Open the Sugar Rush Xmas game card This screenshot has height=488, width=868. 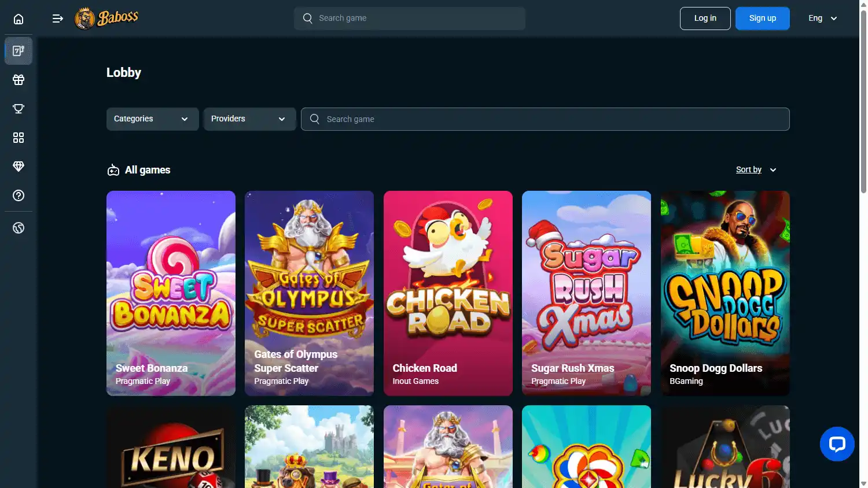586,293
